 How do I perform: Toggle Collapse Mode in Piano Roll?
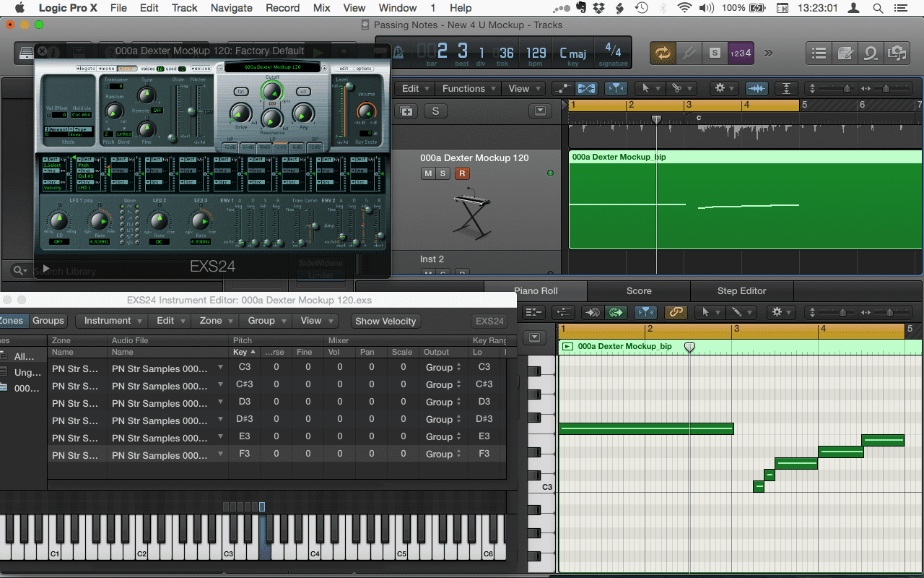tap(533, 312)
